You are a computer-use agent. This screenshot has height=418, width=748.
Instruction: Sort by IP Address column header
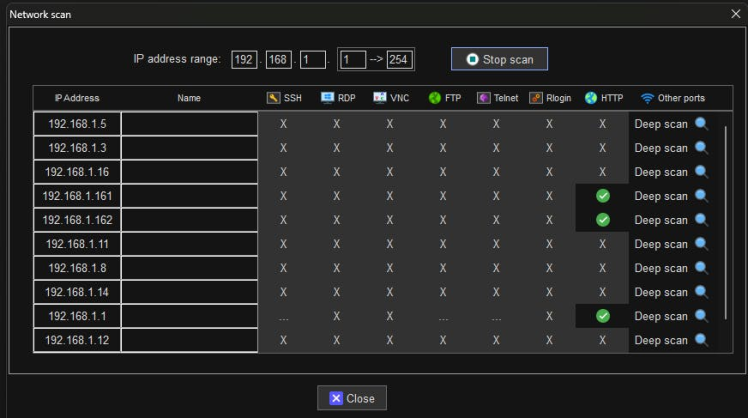tap(77, 98)
